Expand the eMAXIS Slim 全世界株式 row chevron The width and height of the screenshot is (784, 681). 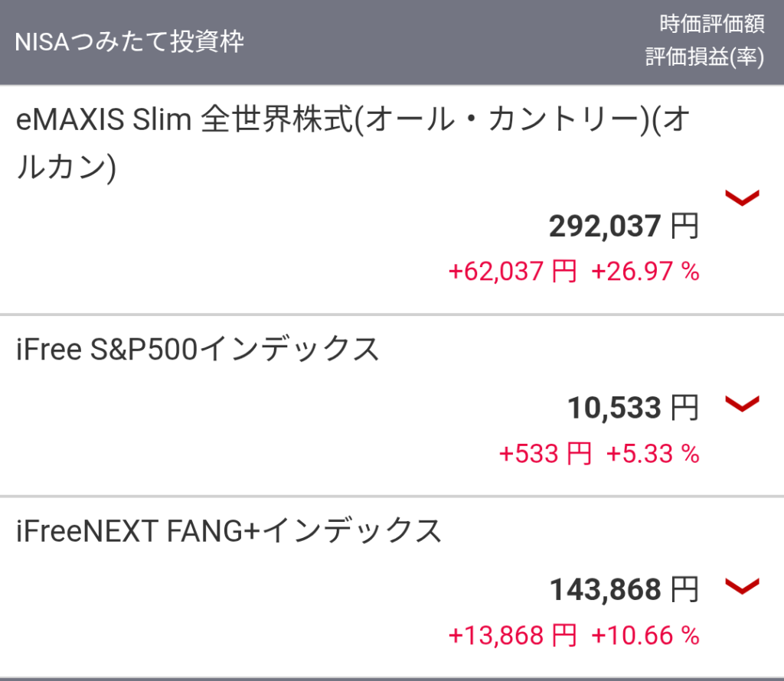coord(741,198)
